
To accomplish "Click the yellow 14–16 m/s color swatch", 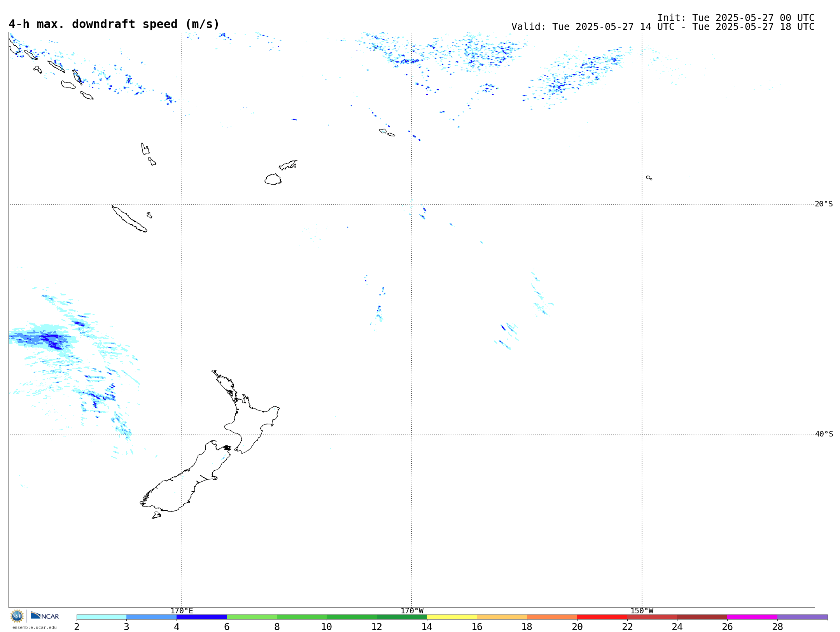I will pyautogui.click(x=452, y=617).
